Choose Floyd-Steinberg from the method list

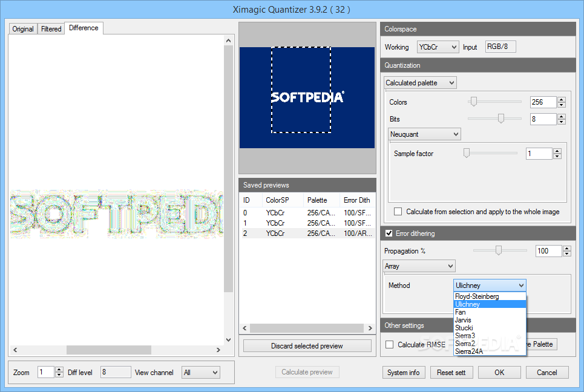(490, 296)
